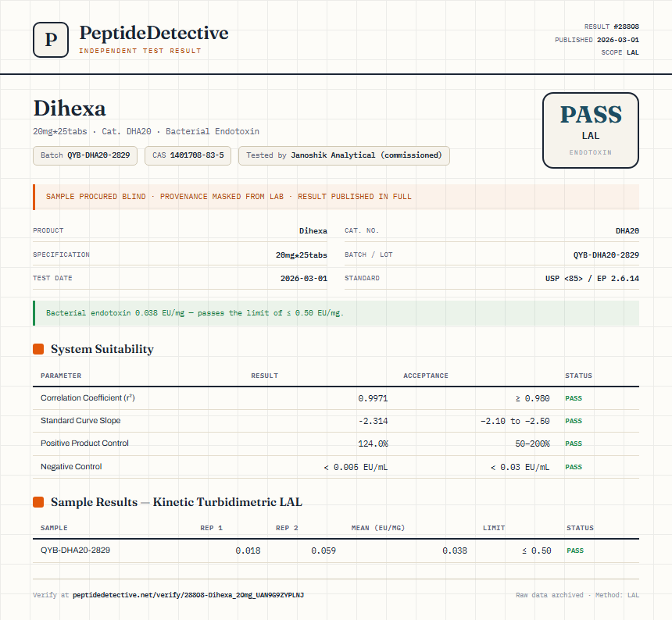Click the PeptideDetective P logo icon
Screen dimensions: 672x620
click(x=51, y=40)
